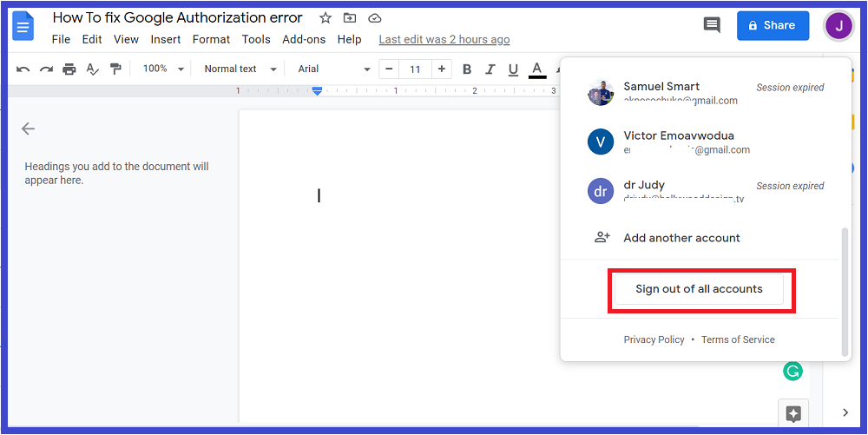Open the comment history icon
The image size is (868, 435).
712,25
